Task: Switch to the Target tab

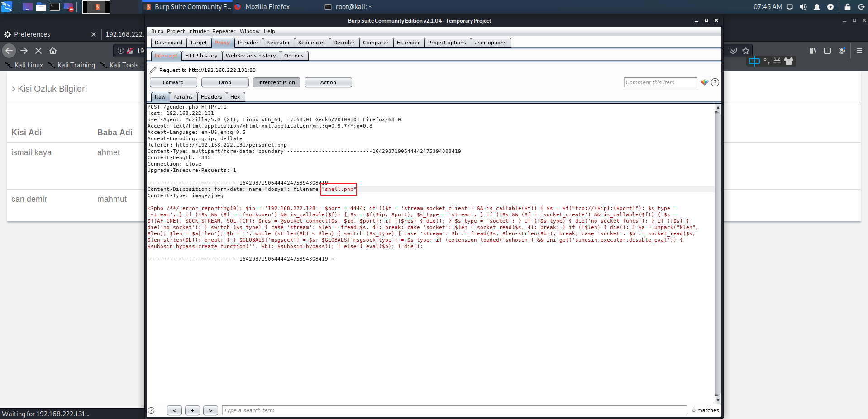Action: pyautogui.click(x=198, y=43)
